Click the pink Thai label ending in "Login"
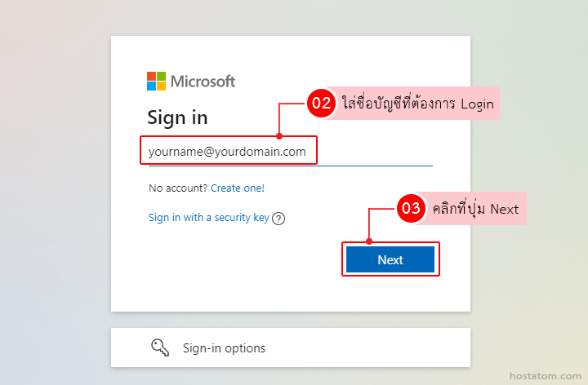 [416, 104]
